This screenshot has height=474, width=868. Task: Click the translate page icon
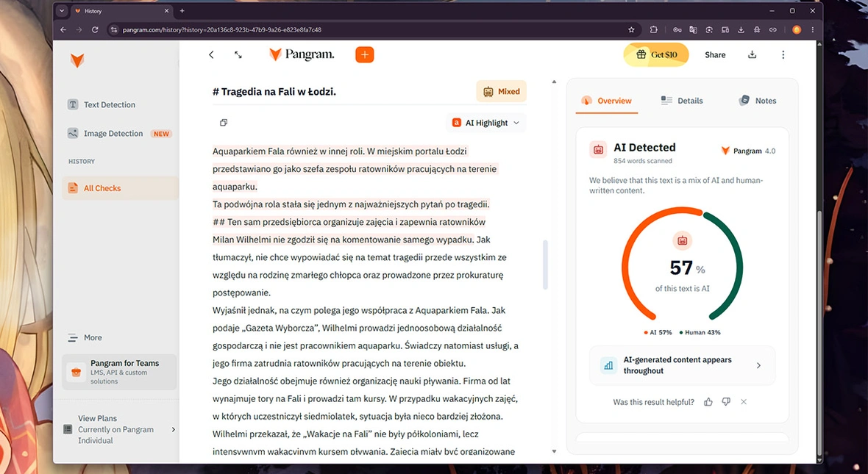point(693,30)
